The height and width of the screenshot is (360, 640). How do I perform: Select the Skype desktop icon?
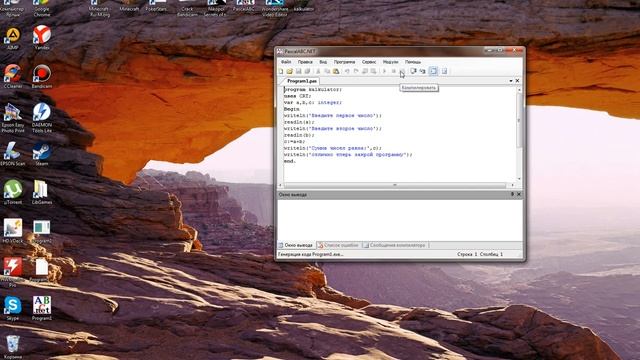pos(13,309)
